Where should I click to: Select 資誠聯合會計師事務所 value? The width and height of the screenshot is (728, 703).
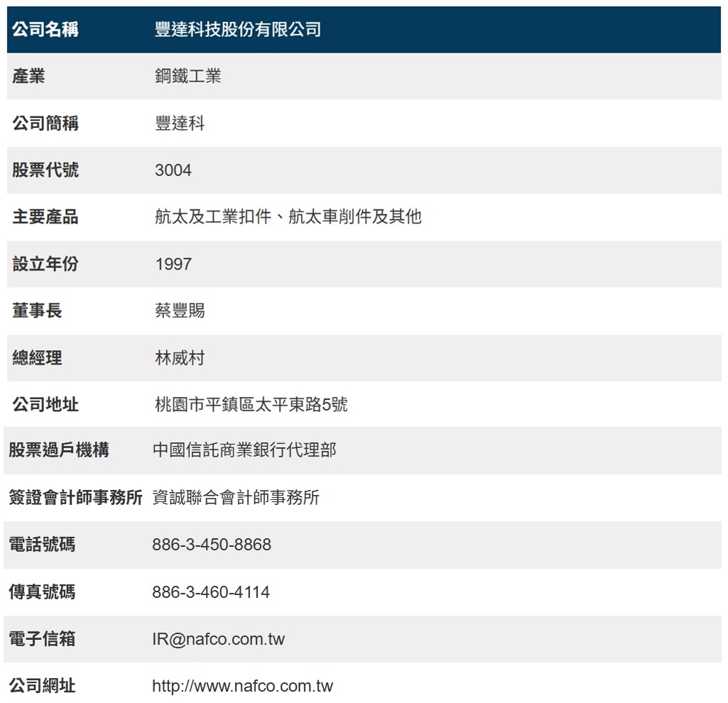[x=236, y=497]
